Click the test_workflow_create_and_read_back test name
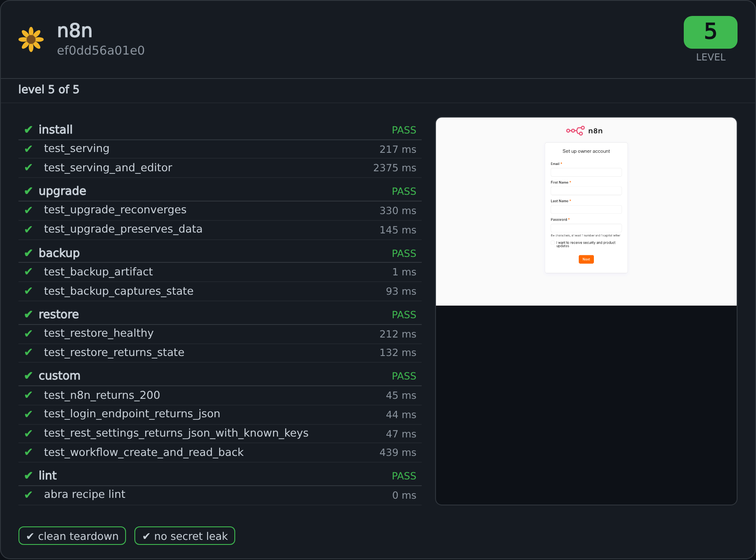This screenshot has height=560, width=756. 144,453
